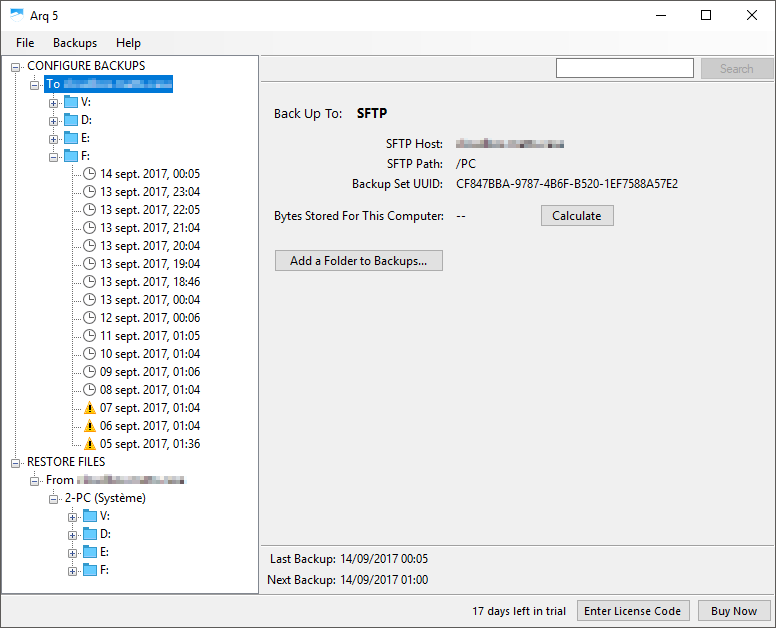Expand D: folder under Restore Files
The image size is (776, 628).
tap(72, 535)
